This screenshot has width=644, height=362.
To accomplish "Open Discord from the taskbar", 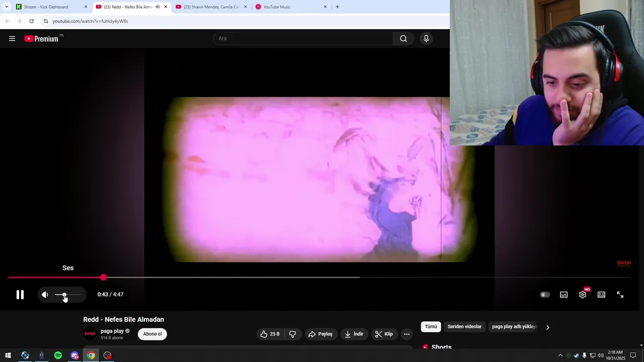I will click(74, 355).
